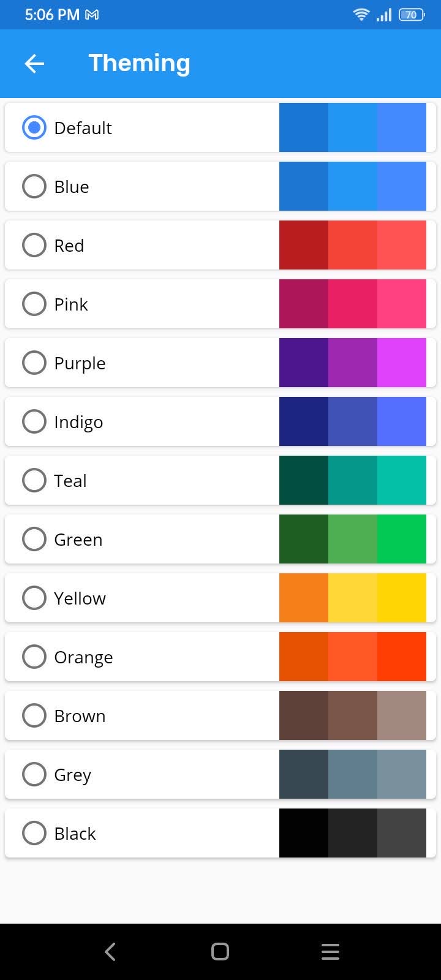
Task: Click the magenta swatch in Purple row
Action: tap(402, 363)
